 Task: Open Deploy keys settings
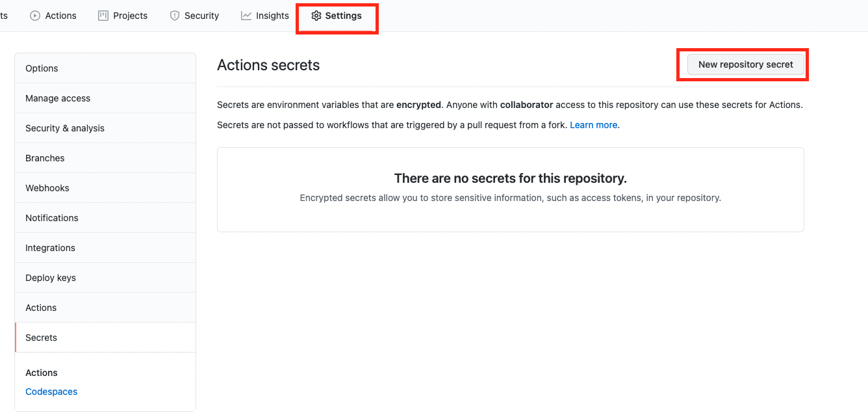pyautogui.click(x=51, y=278)
